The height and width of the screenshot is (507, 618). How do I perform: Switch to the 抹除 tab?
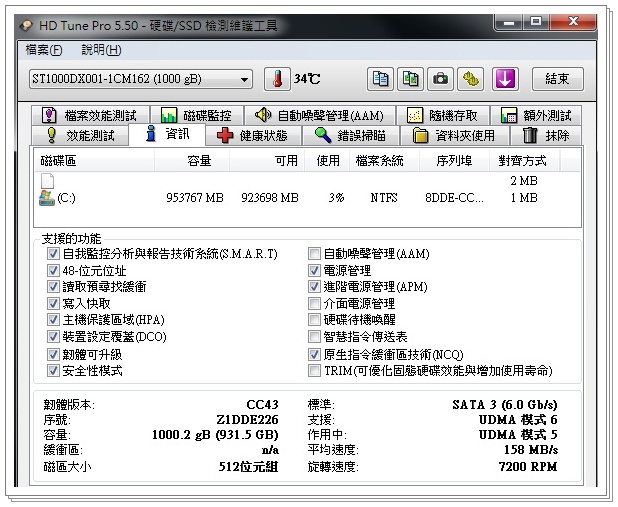tap(546, 135)
